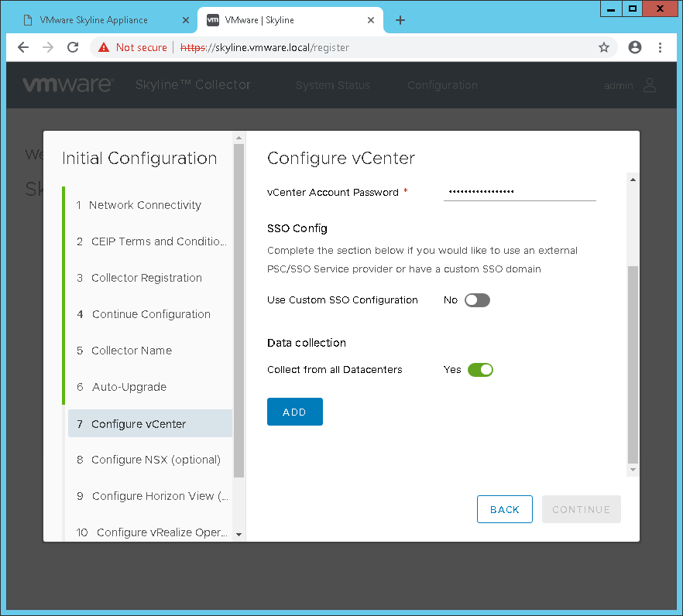Open System Status in the header
683x616 pixels.
point(333,85)
